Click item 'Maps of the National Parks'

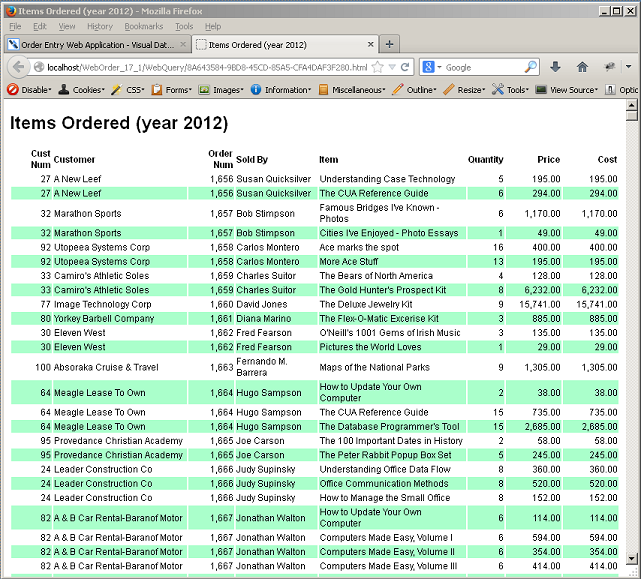pos(374,367)
